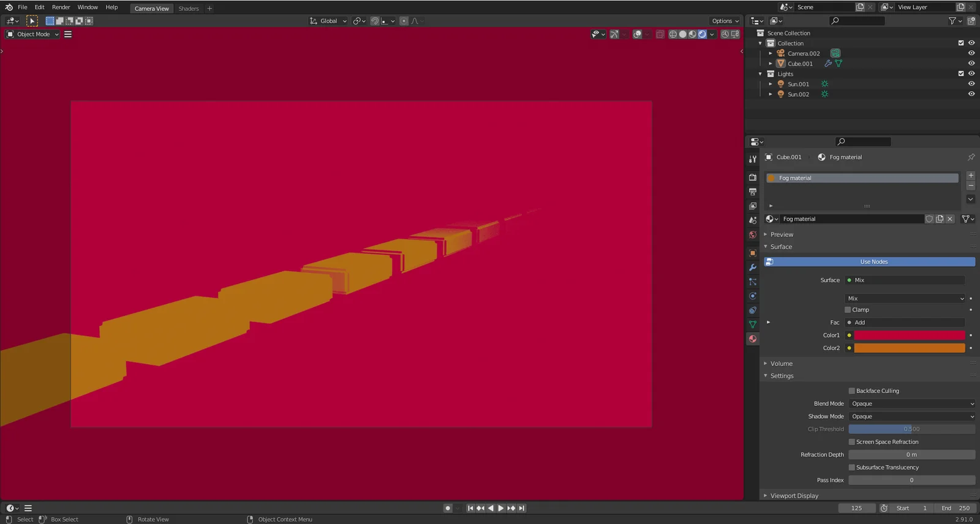Open the Object Mode dropdown

coord(33,34)
